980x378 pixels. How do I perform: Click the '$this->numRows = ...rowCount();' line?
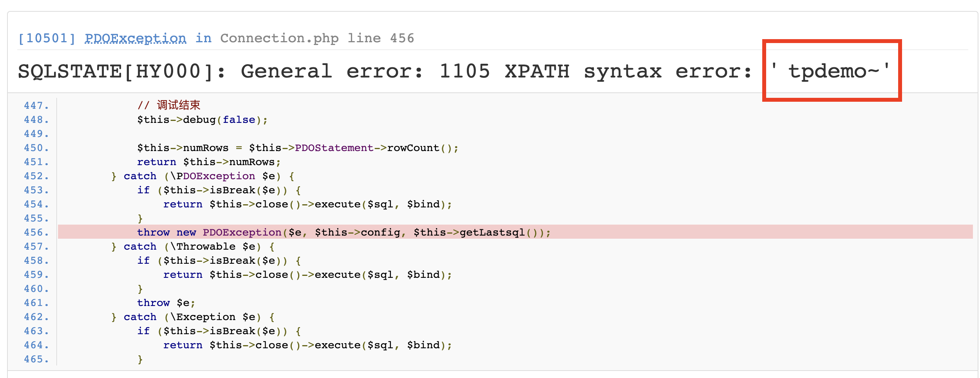click(x=298, y=148)
